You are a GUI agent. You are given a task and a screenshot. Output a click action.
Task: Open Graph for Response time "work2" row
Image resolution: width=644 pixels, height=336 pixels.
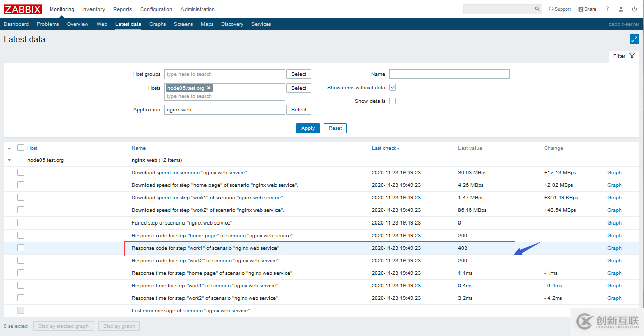click(614, 298)
